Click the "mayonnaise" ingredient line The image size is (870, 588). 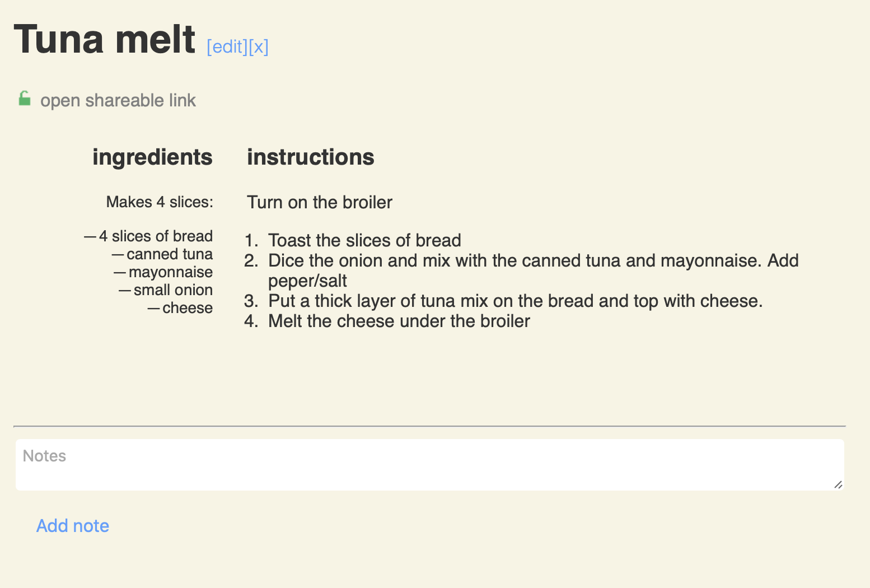click(170, 272)
